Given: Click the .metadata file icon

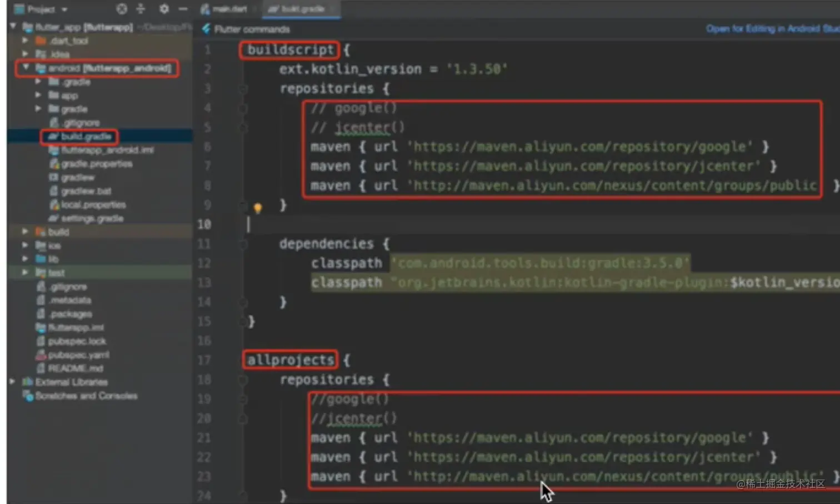Looking at the screenshot, I should pyautogui.click(x=41, y=300).
